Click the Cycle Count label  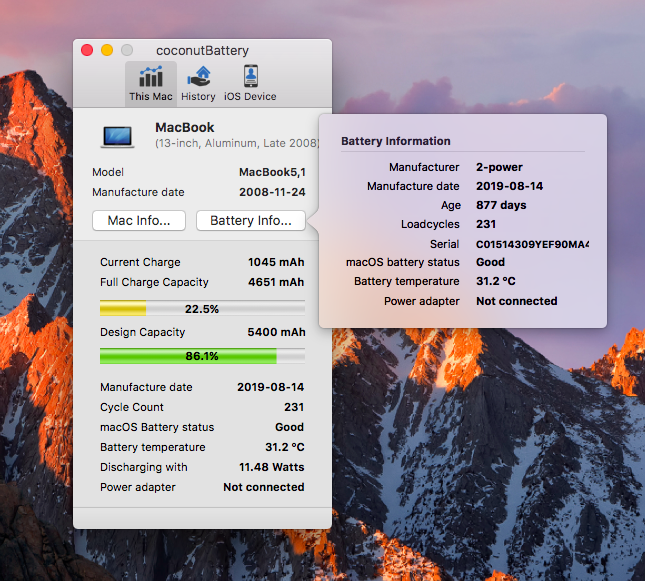(132, 407)
